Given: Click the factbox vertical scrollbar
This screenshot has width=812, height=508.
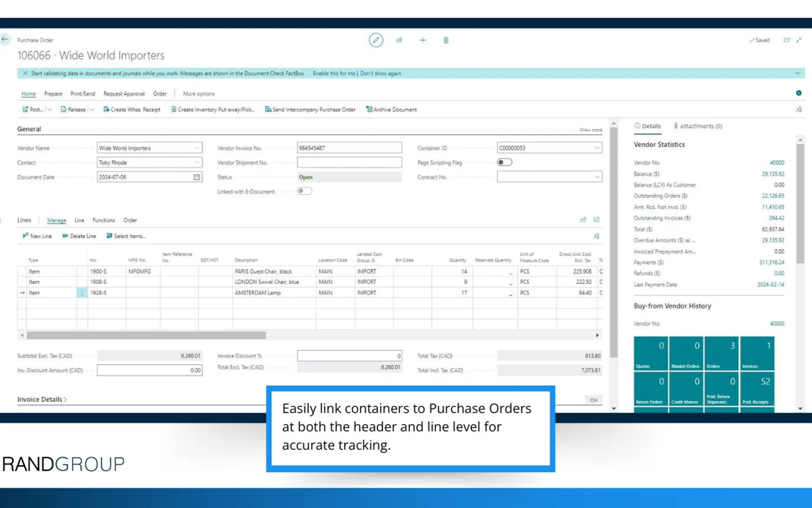Looking at the screenshot, I should coord(800,203).
